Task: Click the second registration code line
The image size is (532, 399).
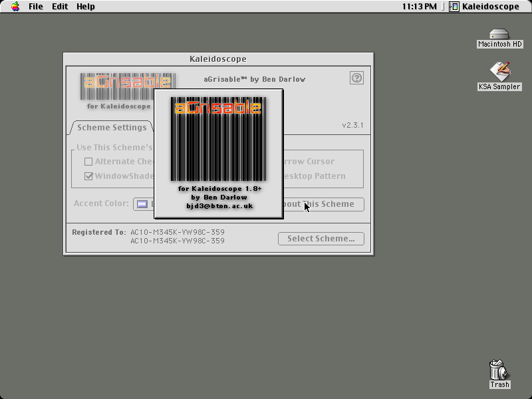Action: [178, 241]
